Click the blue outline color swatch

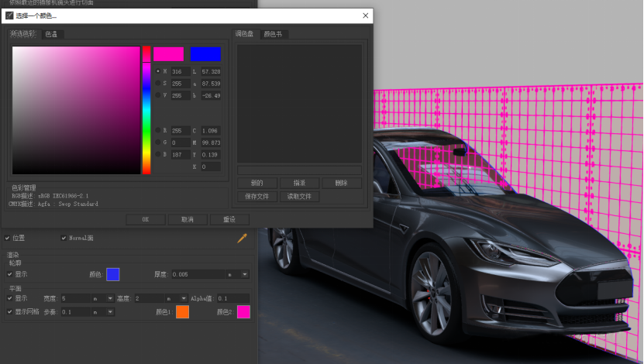point(113,274)
